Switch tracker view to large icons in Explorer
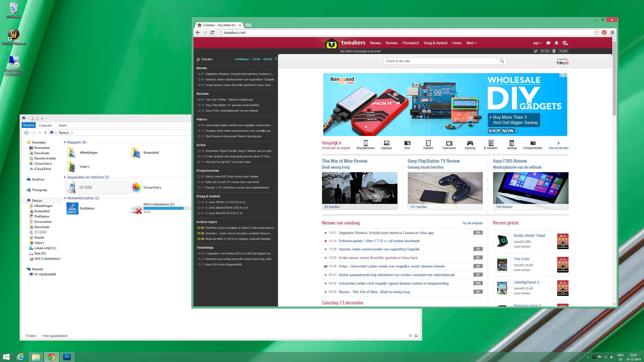Viewport: 644px width, 362px height. click(417, 336)
